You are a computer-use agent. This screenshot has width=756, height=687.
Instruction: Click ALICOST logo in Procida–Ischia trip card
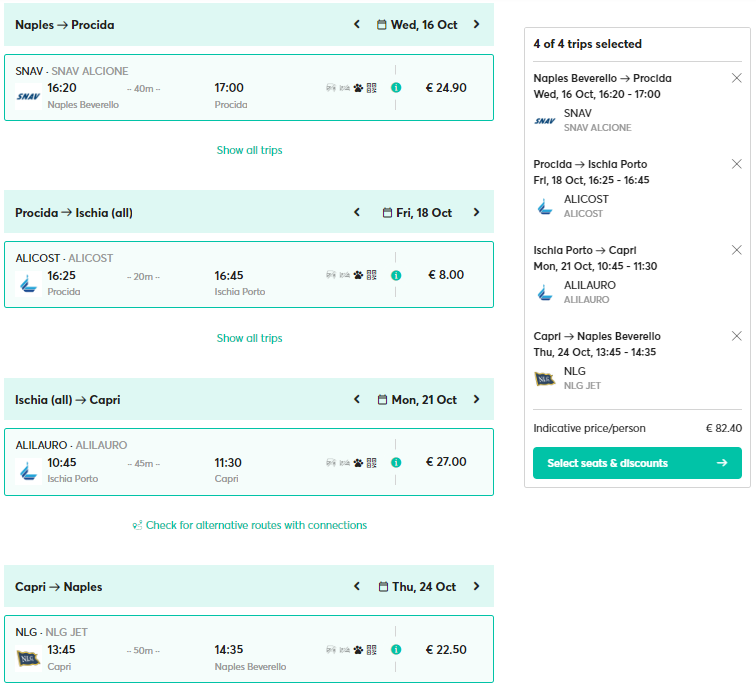28,283
